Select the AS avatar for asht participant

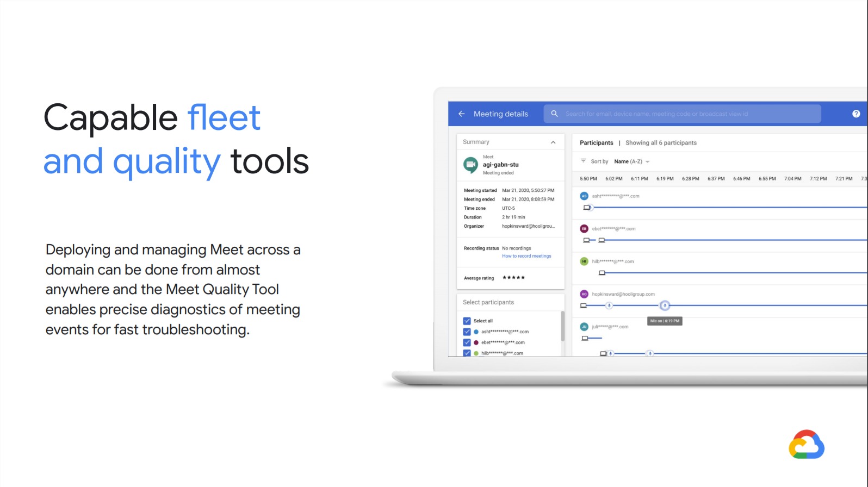click(584, 196)
